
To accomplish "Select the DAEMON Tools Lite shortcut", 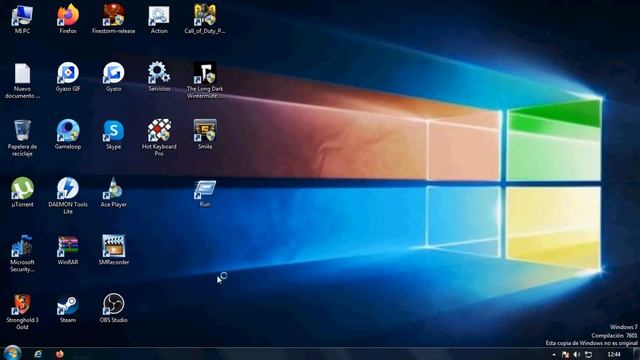I will (68, 196).
